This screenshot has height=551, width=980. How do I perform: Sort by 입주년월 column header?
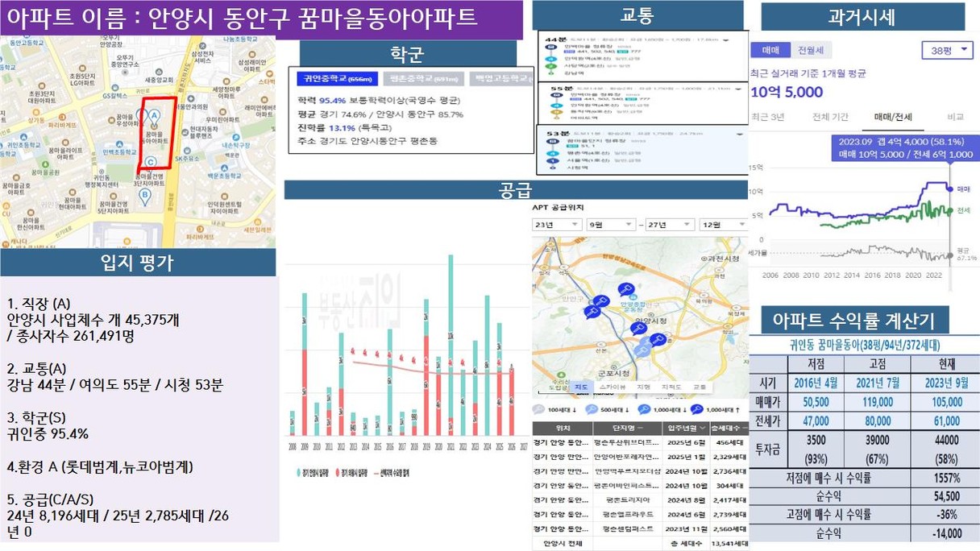click(x=685, y=428)
